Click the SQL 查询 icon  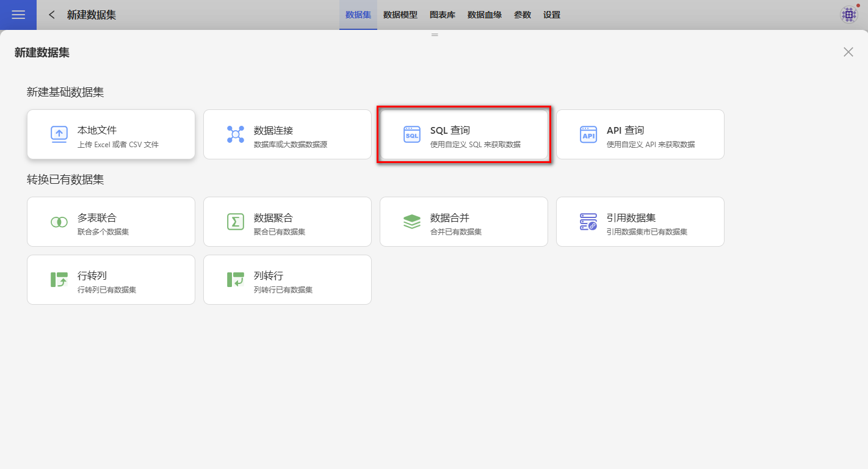[x=412, y=134]
